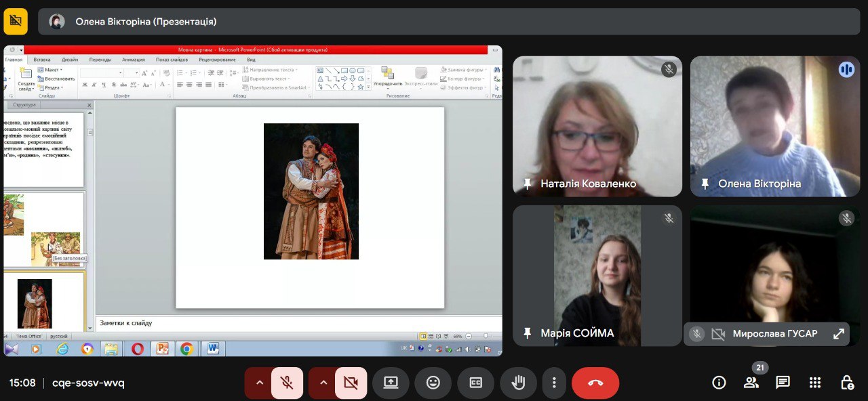The height and width of the screenshot is (401, 868).
Task: Start presenting your screen
Action: point(391,383)
